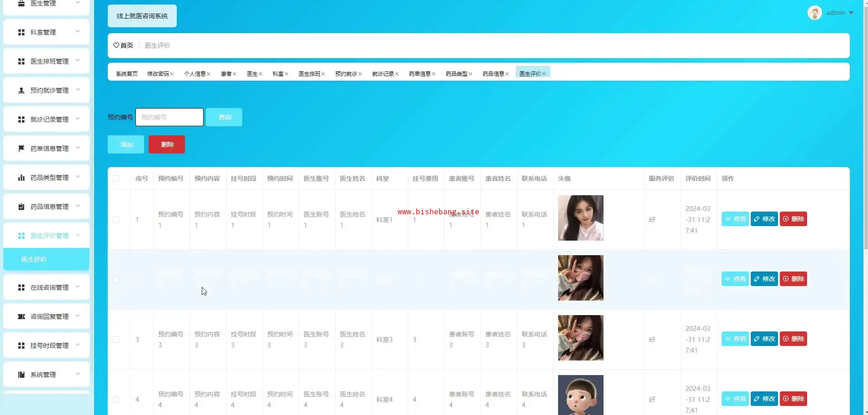The height and width of the screenshot is (415, 868).
Task: Click 删除 button in row 4
Action: coord(793,399)
